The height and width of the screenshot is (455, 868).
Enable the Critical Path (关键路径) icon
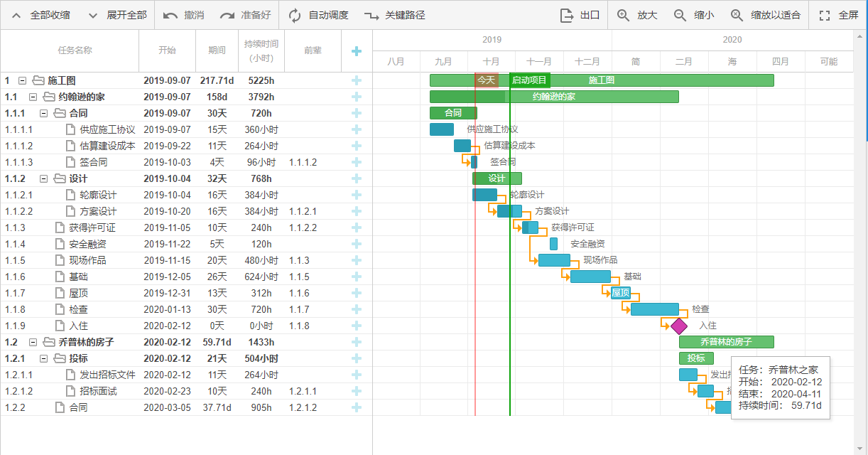coord(373,15)
